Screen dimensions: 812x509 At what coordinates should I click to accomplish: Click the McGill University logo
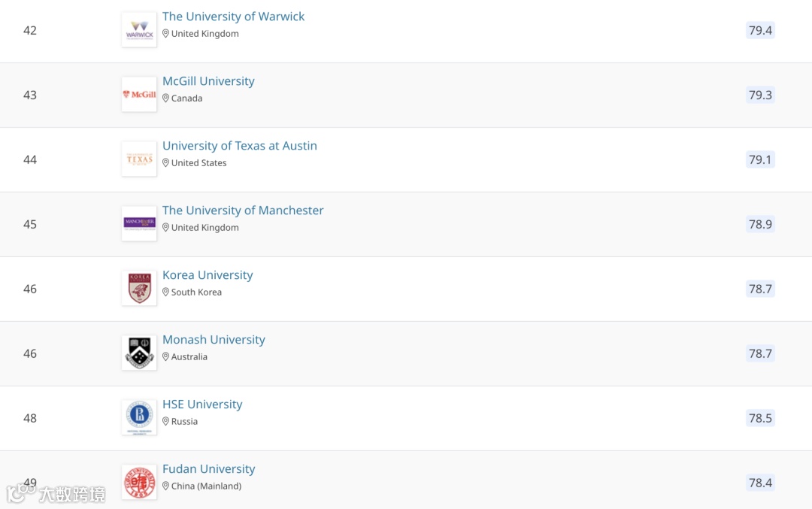point(139,95)
